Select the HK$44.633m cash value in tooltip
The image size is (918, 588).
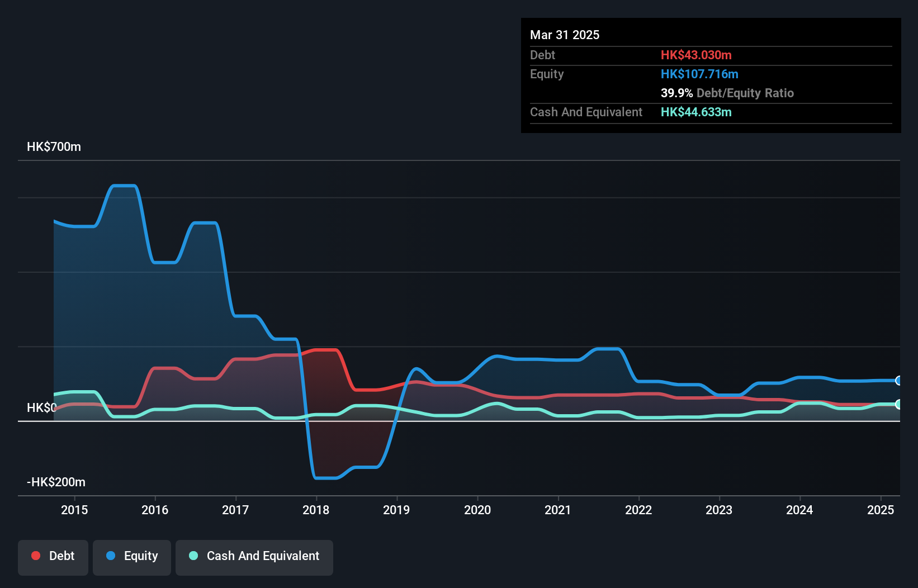click(696, 112)
